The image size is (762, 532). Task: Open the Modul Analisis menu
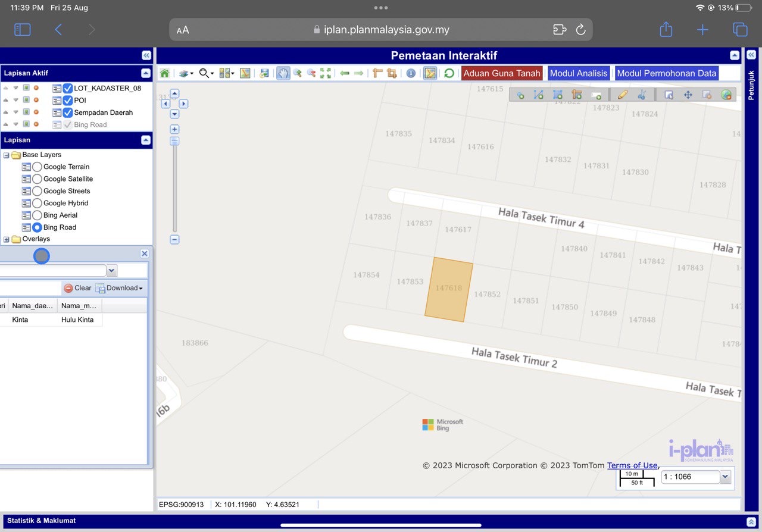[578, 73]
